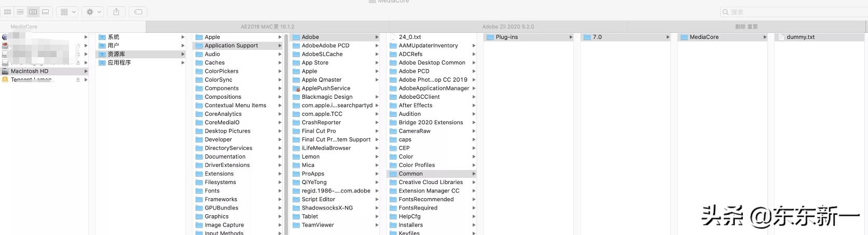This screenshot has width=868, height=235.
Task: Open the After Effects folder
Action: (415, 106)
